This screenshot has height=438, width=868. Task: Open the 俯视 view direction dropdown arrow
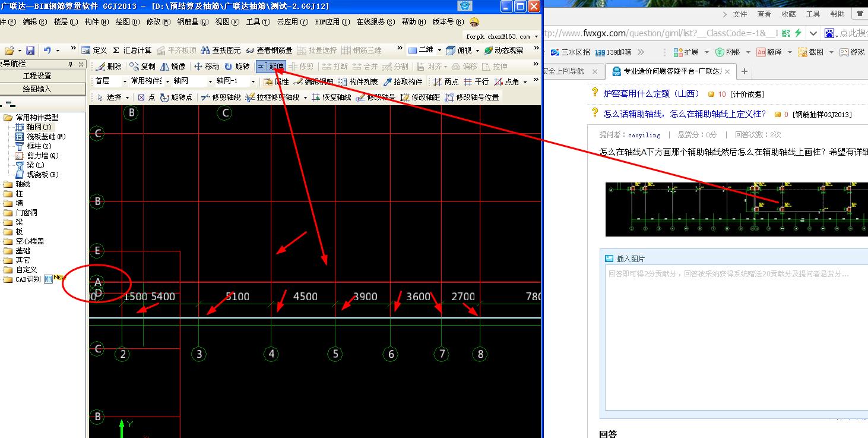pos(477,51)
